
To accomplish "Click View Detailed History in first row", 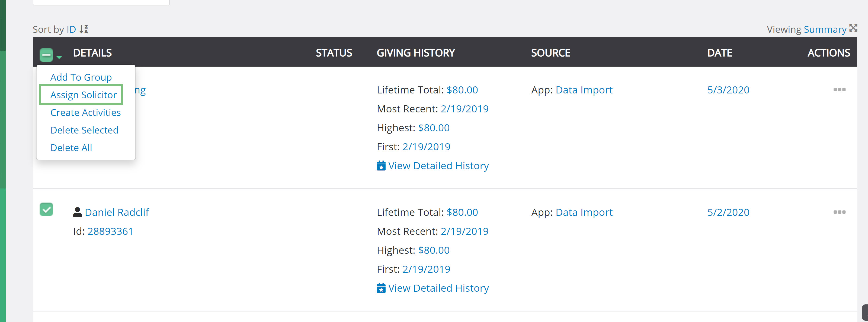I will [x=438, y=165].
